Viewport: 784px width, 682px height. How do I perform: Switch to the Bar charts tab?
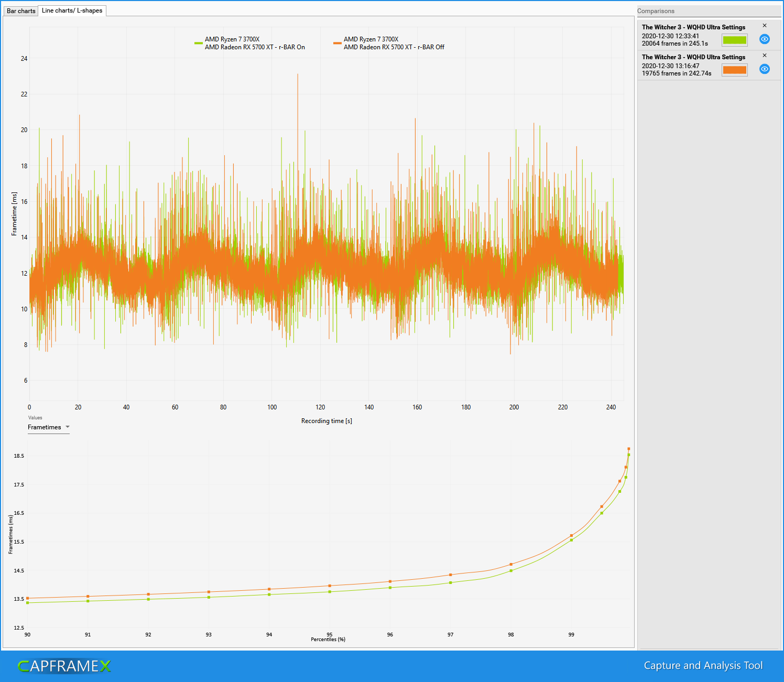[20, 10]
